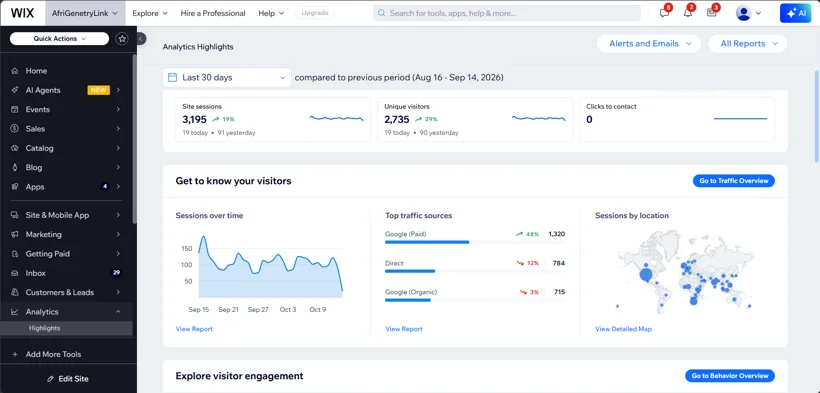Click the star favorites icon
The height and width of the screenshot is (393, 820).
(122, 39)
